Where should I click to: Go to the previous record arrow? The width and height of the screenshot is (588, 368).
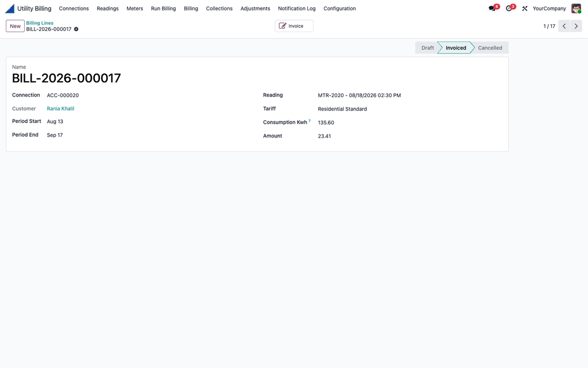click(x=564, y=26)
